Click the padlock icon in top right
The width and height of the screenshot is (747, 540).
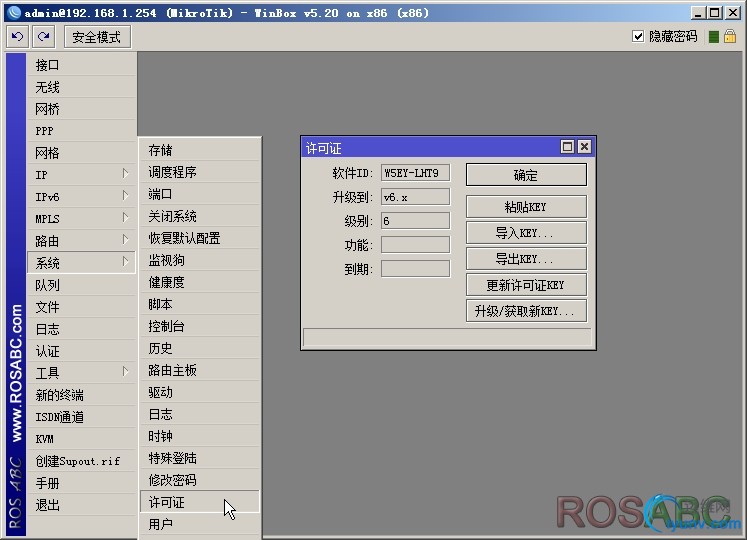tap(730, 36)
